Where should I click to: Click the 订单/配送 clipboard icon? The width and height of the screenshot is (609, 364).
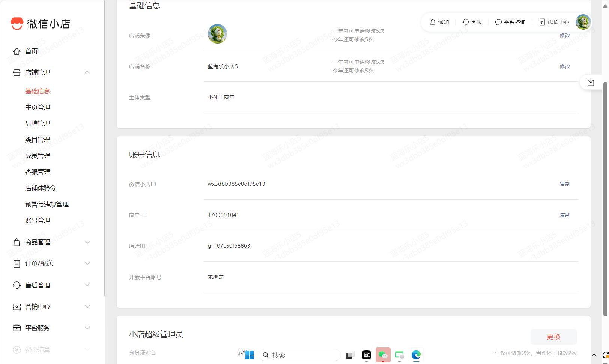(x=17, y=264)
